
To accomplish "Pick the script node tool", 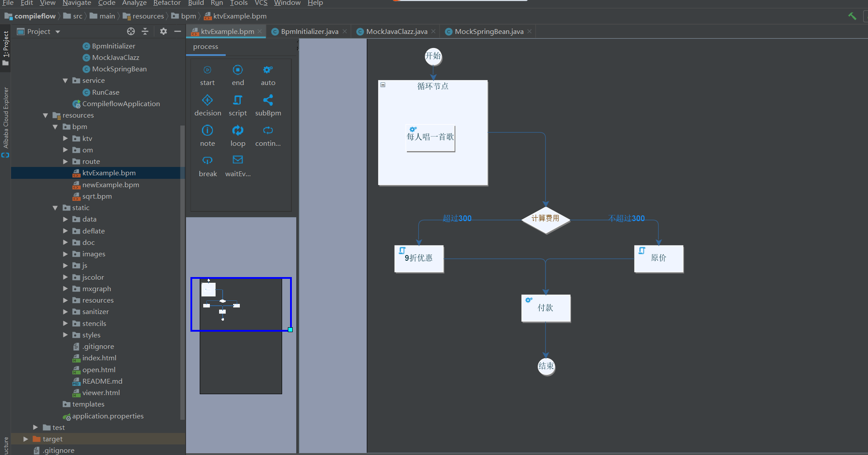I will pos(238,105).
